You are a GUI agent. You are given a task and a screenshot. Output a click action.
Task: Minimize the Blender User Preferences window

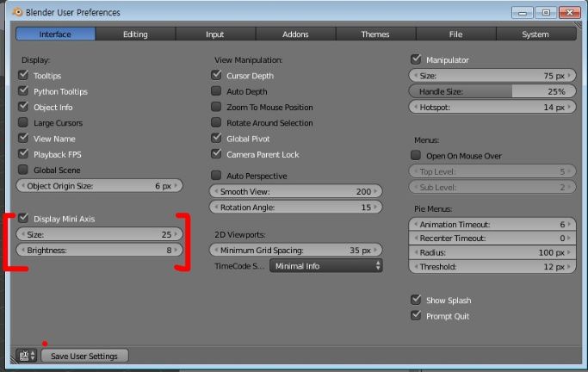[523, 13]
